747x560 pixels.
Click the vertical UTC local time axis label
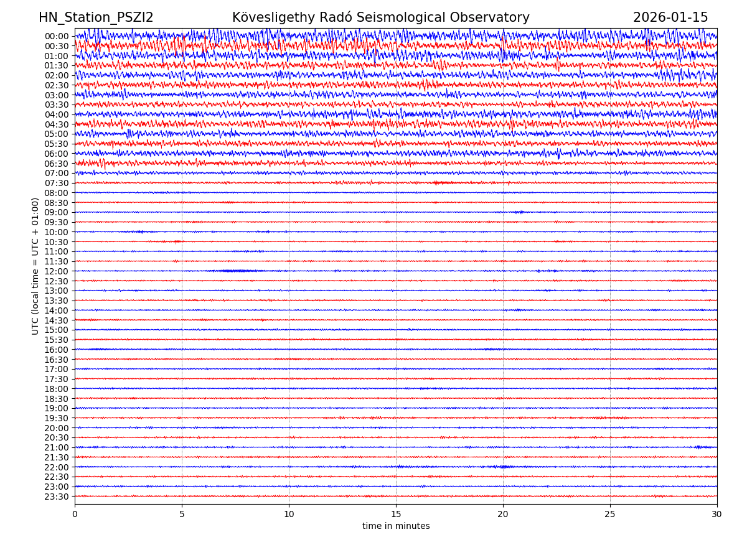tap(35, 266)
